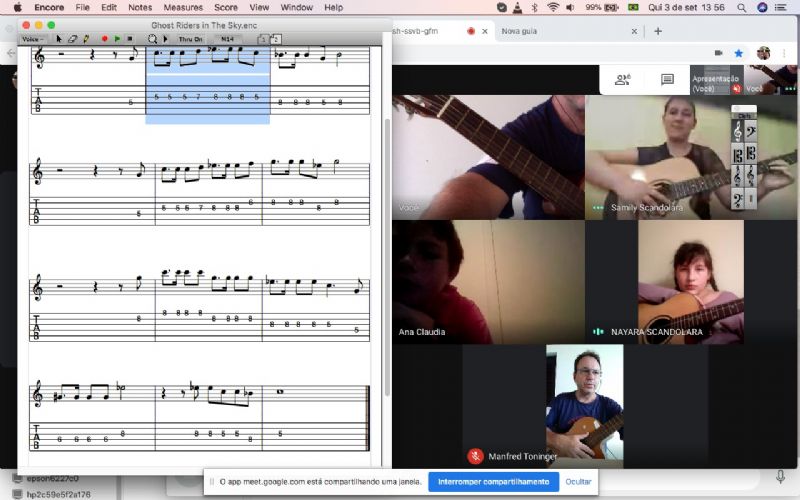Viewport: 800px width, 500px height.
Task: Select NAYARA SCANDOLARA's video tile
Action: pos(691,282)
